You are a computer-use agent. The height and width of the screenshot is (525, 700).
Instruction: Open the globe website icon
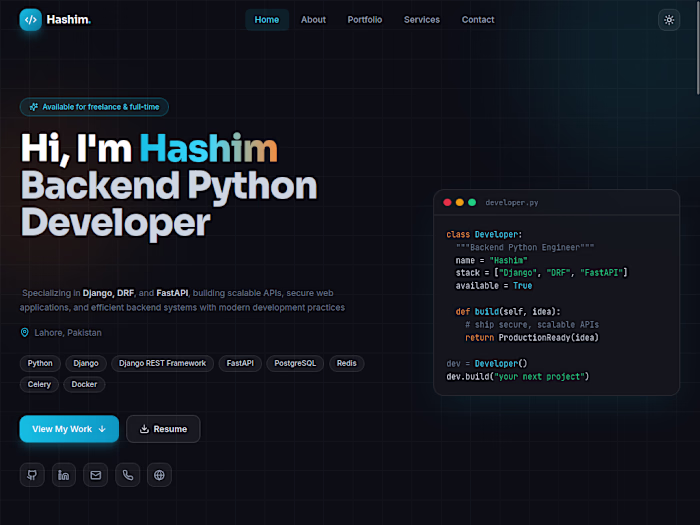click(x=159, y=475)
